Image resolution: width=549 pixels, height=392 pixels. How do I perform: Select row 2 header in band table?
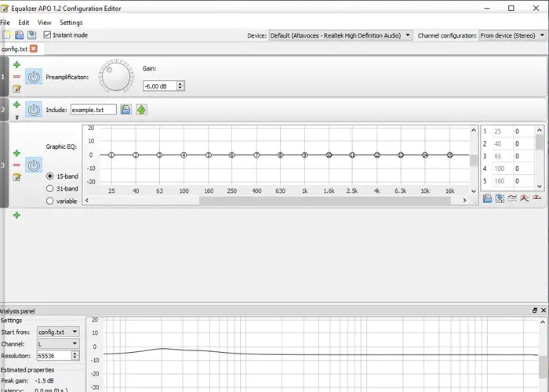[x=485, y=143]
